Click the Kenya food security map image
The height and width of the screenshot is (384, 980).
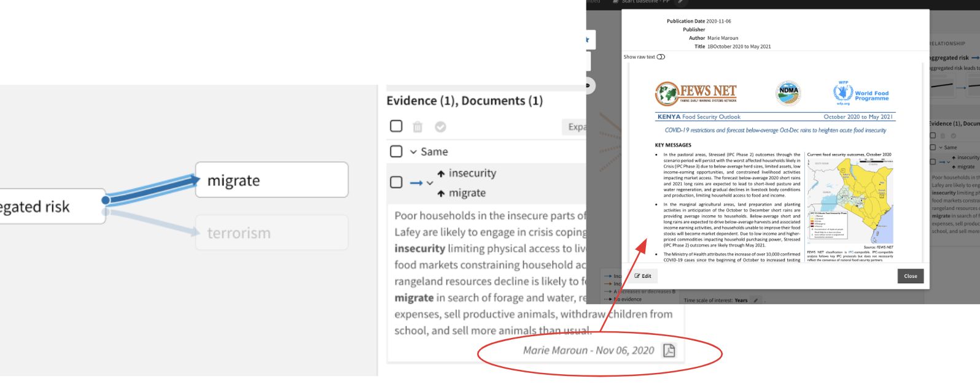(x=850, y=201)
